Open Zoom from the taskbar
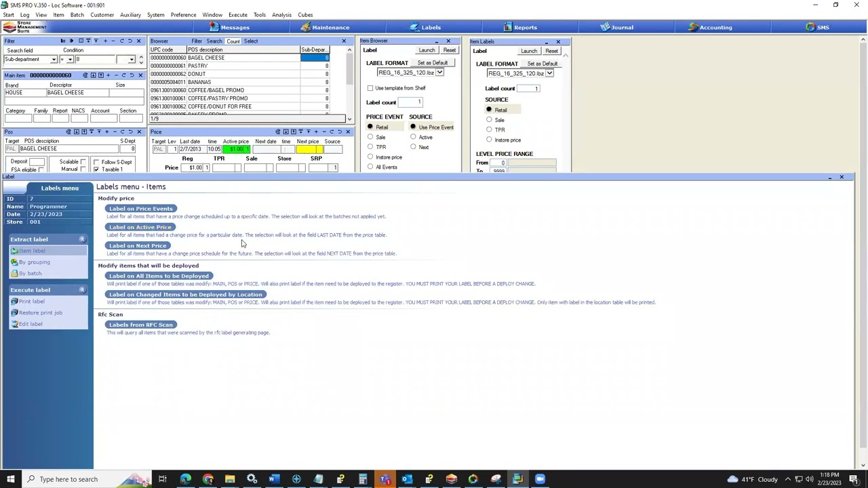 click(x=540, y=479)
